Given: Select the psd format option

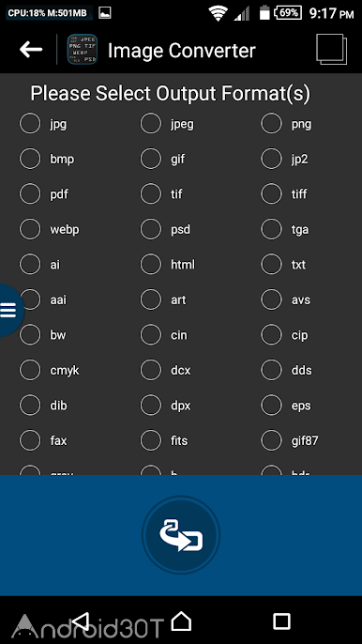Looking at the screenshot, I should click(x=165, y=229).
